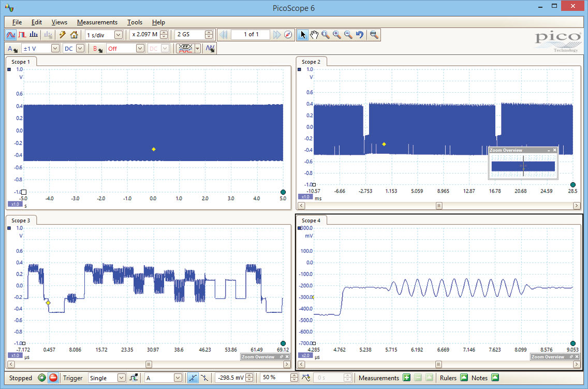Open Channel A options button
Viewport: 588px width, 389px height.
12,49
